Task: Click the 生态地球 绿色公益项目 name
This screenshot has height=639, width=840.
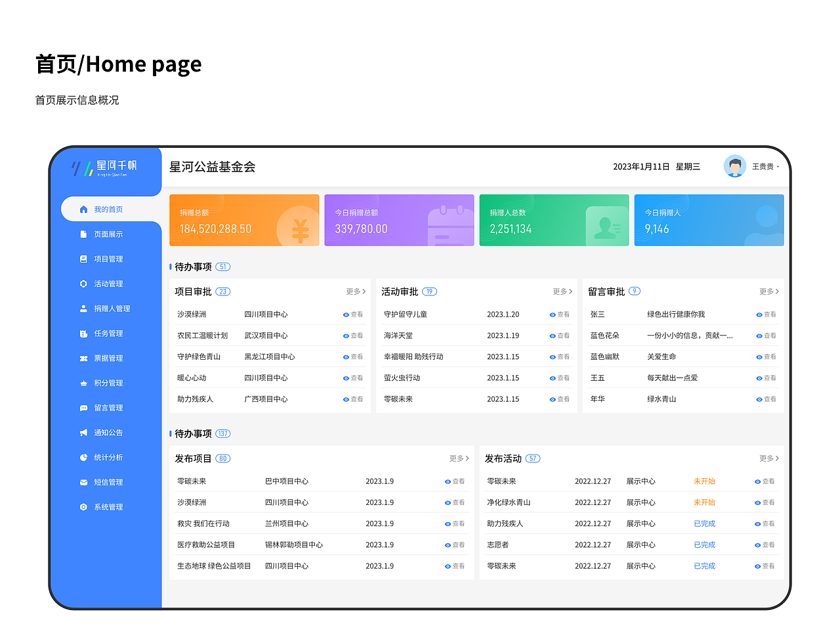Action: click(214, 566)
